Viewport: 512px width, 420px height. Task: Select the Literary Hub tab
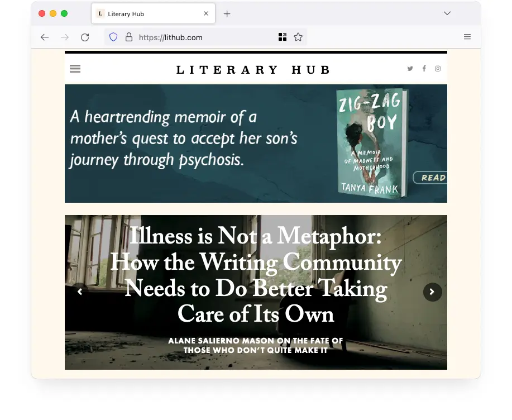pyautogui.click(x=153, y=14)
